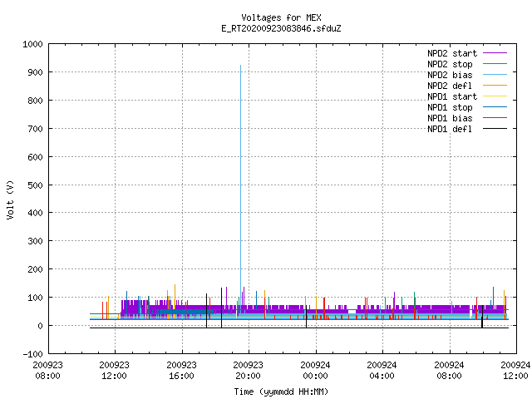Click the x-axis tick '200924 04:00'

(382, 371)
